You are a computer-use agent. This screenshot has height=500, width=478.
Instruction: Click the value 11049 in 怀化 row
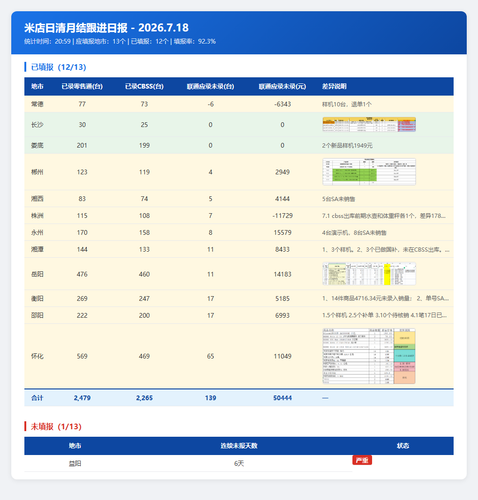tap(282, 356)
